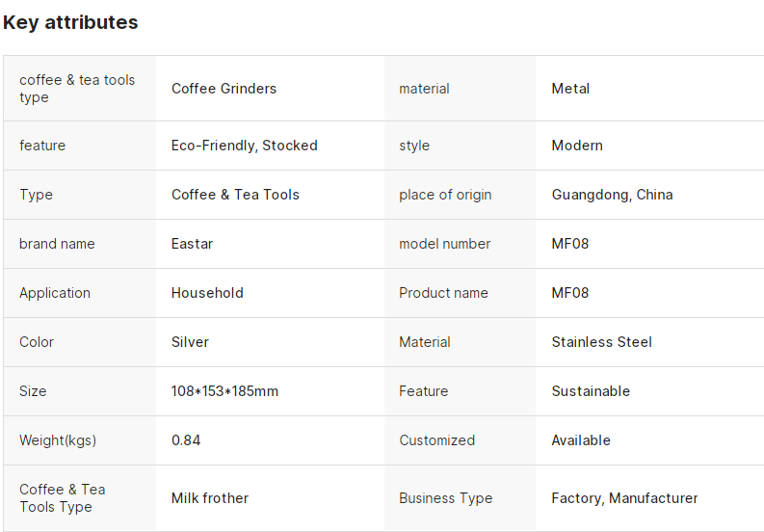Screen dimensions: 764x532
Task: Click the Available customized value
Action: click(581, 440)
